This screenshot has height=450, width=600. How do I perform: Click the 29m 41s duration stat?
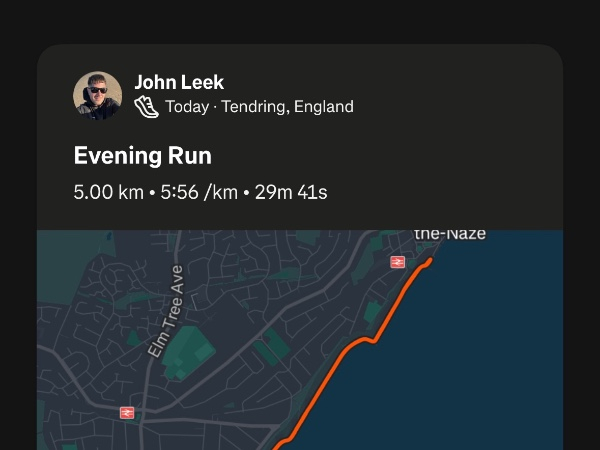tap(291, 192)
